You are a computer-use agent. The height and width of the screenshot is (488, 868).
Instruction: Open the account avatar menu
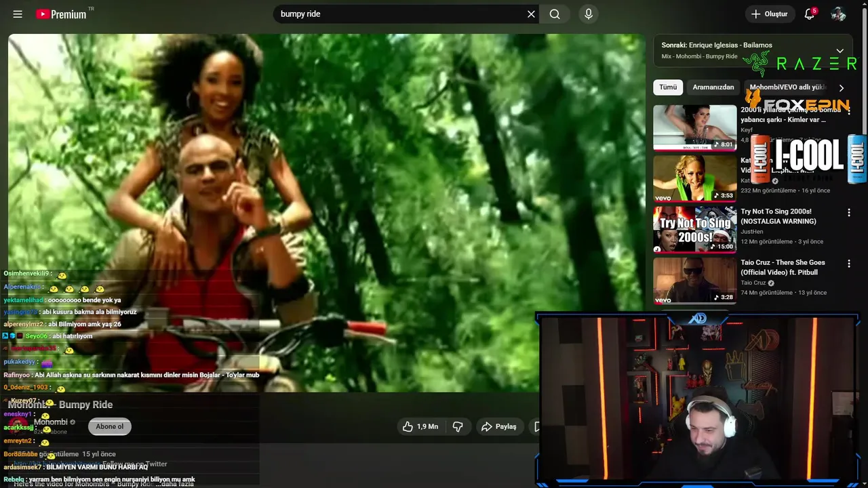(838, 14)
